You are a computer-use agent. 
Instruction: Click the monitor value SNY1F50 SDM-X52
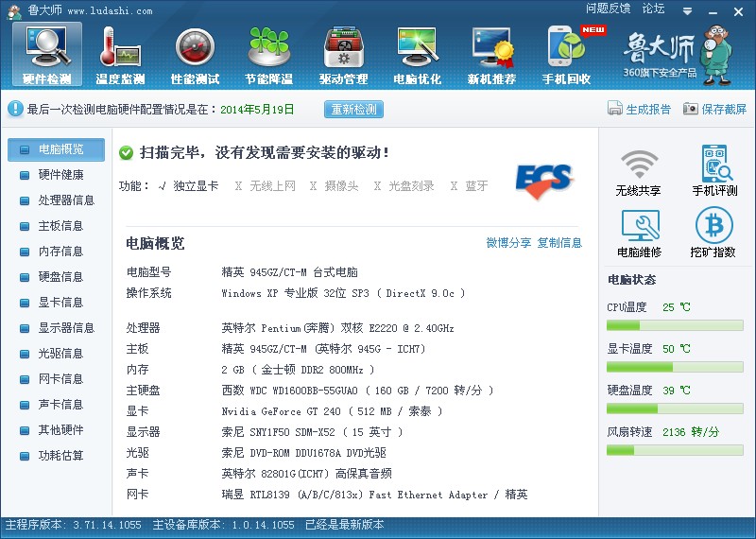click(312, 432)
